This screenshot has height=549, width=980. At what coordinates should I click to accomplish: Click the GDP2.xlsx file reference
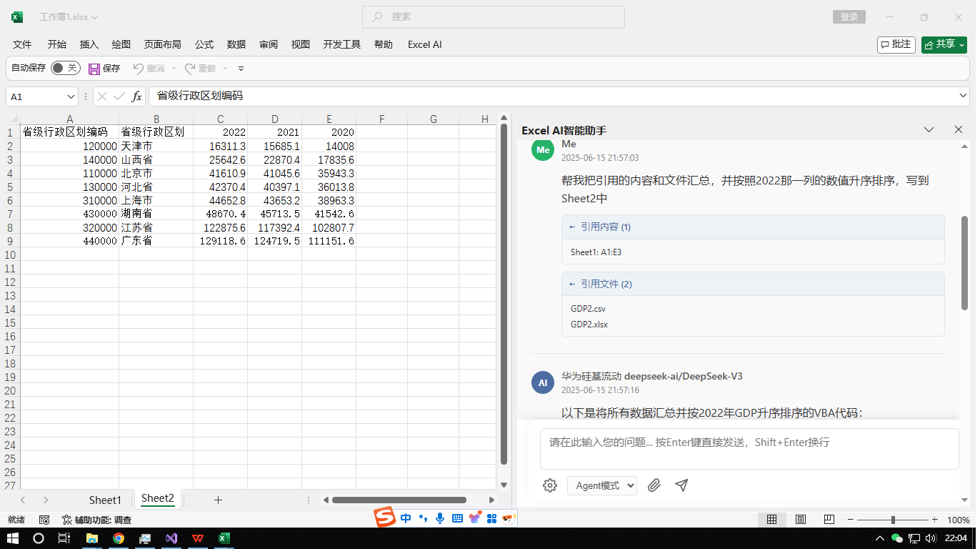(589, 325)
